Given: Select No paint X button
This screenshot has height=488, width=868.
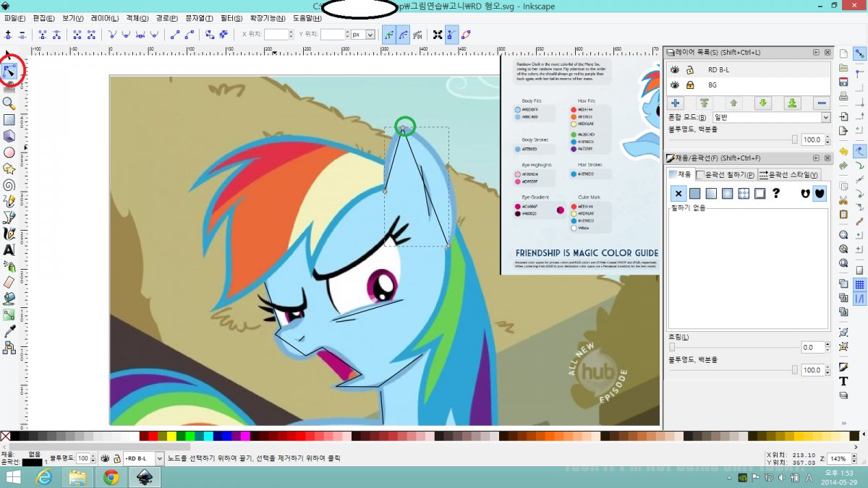Looking at the screenshot, I should (x=678, y=193).
